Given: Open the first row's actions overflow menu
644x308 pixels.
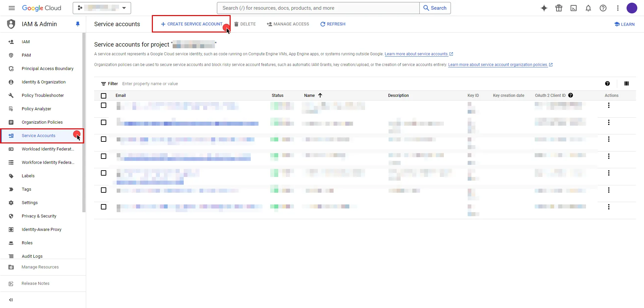Looking at the screenshot, I should point(609,105).
